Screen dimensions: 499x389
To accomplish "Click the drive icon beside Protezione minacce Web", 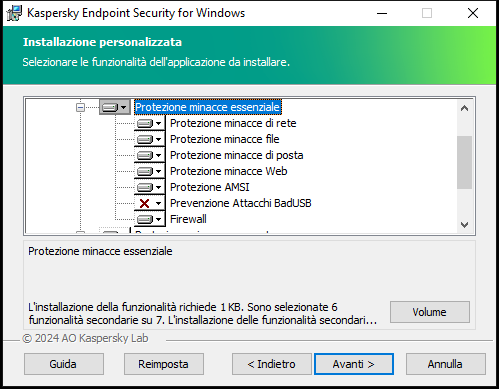I will (x=145, y=171).
